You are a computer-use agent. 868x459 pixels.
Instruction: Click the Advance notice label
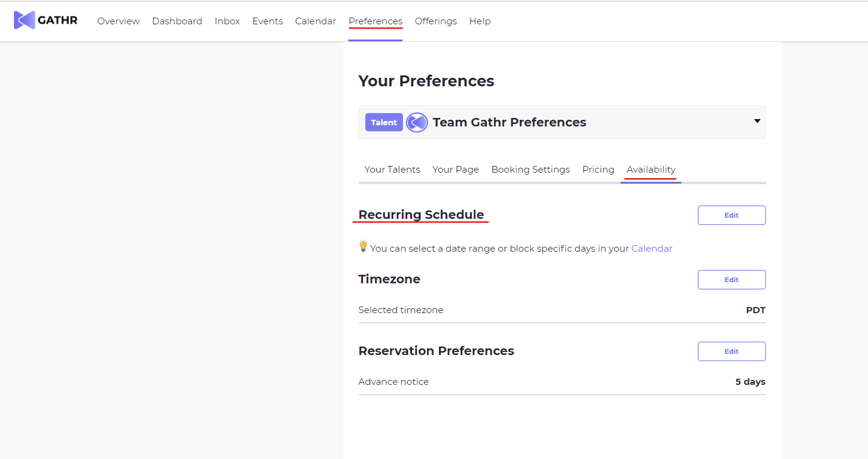click(393, 382)
